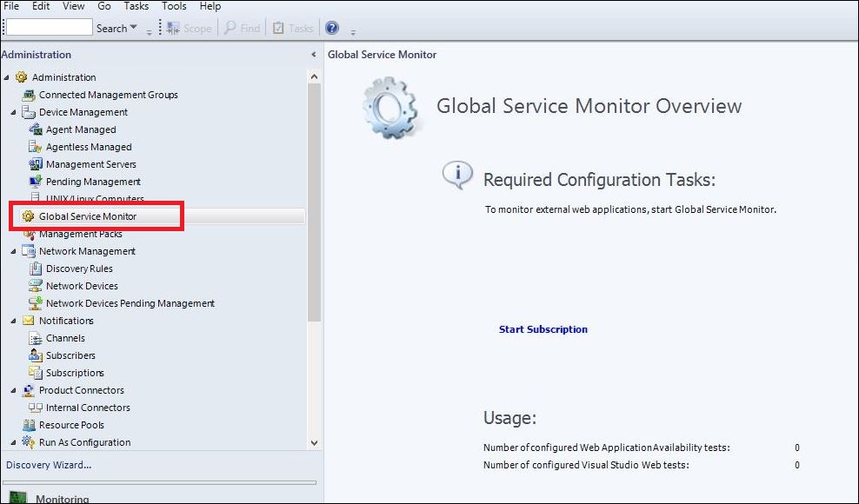Click the Notifications envelope icon
Image resolution: width=859 pixels, height=504 pixels.
(29, 321)
